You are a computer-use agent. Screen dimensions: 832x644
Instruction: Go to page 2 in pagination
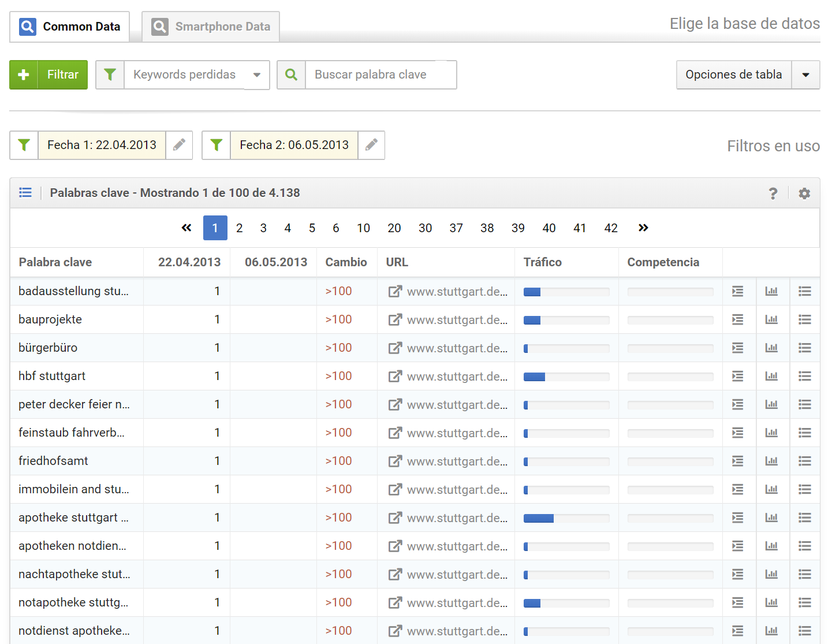tap(239, 228)
